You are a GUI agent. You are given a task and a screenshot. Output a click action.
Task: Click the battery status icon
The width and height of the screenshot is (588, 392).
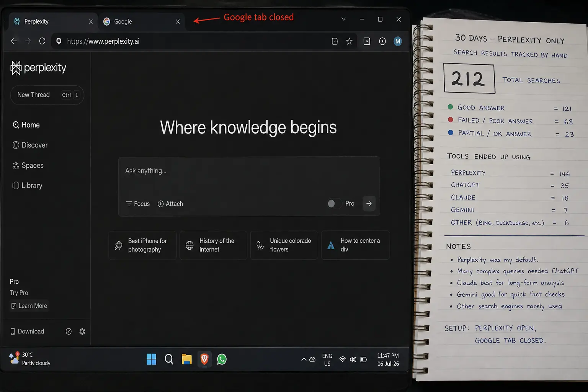pos(364,359)
